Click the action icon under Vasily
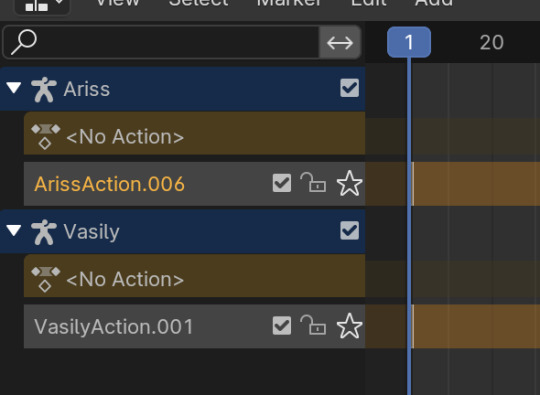The image size is (540, 395). click(x=45, y=279)
